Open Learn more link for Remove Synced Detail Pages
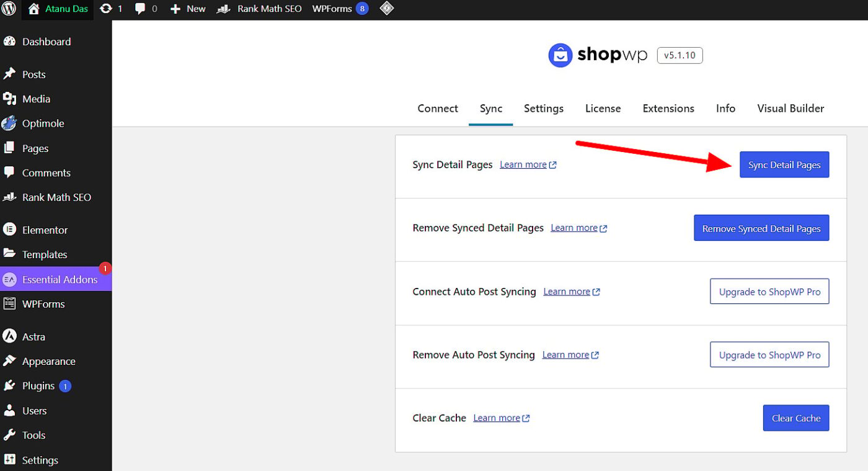 (x=579, y=228)
